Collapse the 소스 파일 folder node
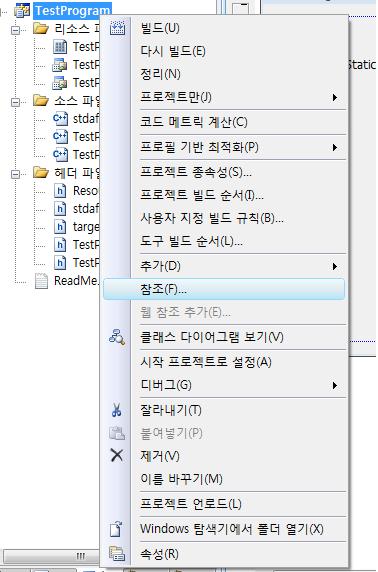378x572 pixels. click(x=15, y=102)
